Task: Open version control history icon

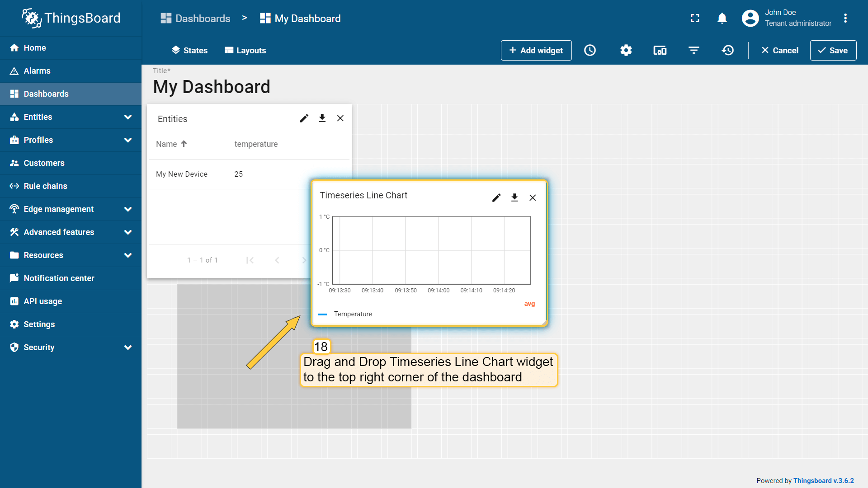Action: (x=727, y=50)
